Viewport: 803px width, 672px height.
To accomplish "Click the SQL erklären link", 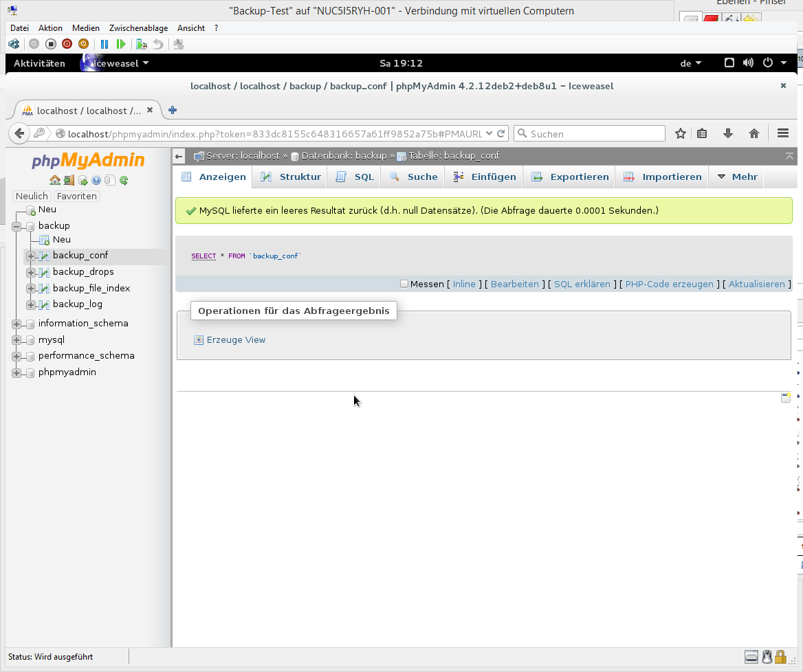I will click(x=582, y=284).
